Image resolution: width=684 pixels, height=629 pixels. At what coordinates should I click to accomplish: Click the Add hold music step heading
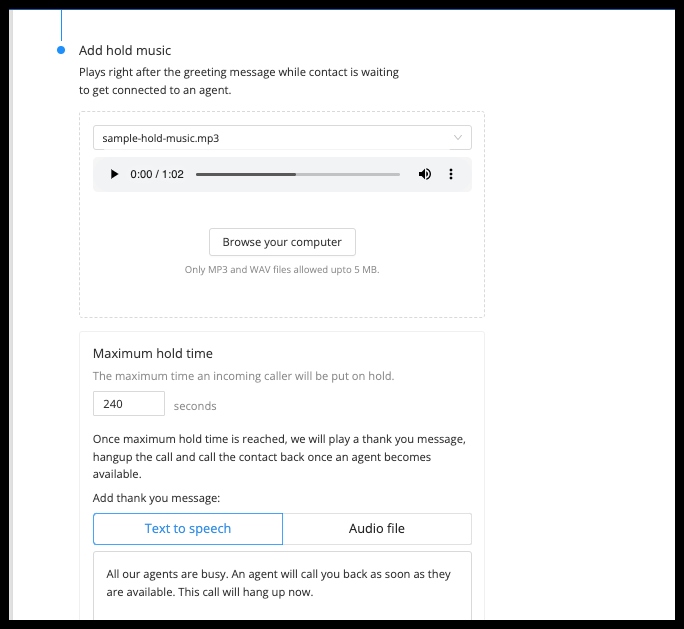point(125,51)
